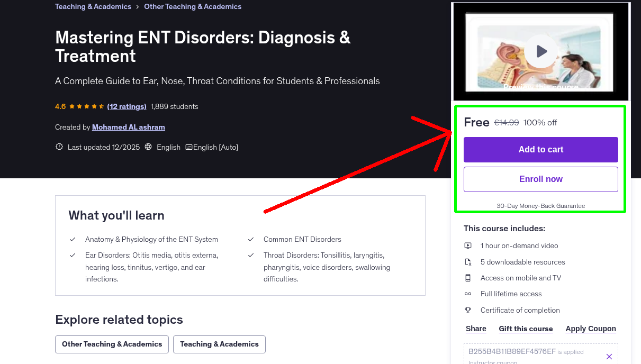Click the clock icon beside Last updated
The height and width of the screenshot is (364, 641).
point(59,147)
